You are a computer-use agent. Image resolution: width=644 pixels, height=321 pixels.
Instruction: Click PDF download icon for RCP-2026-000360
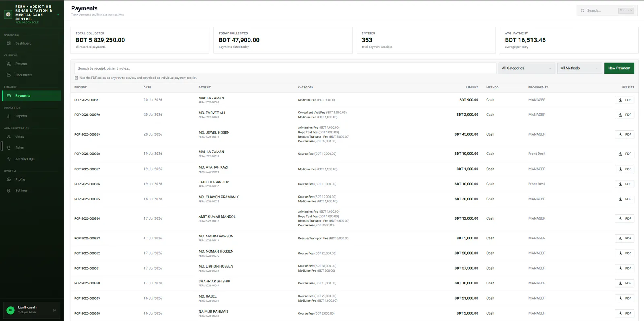[620, 283]
